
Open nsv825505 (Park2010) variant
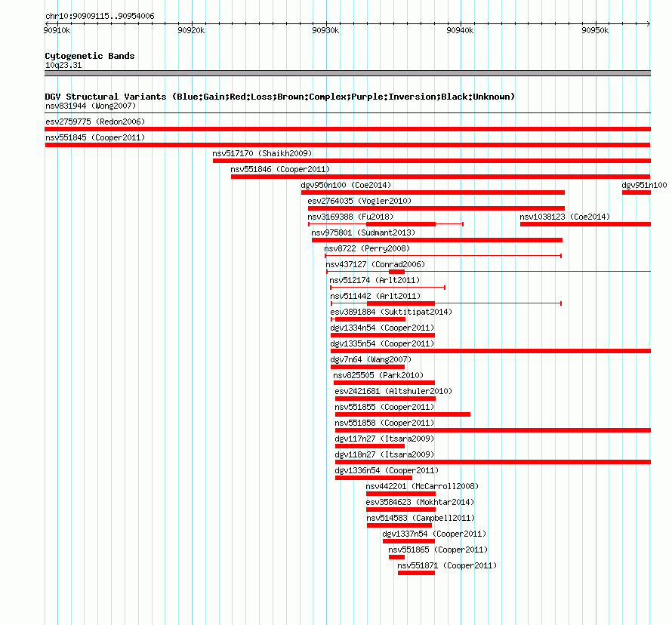378,375
